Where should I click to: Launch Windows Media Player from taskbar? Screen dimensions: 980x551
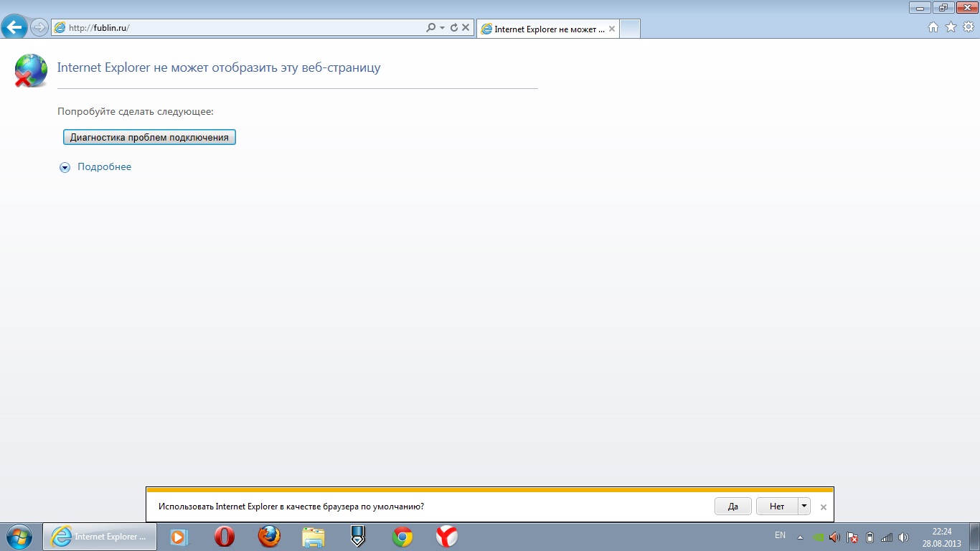(x=178, y=537)
